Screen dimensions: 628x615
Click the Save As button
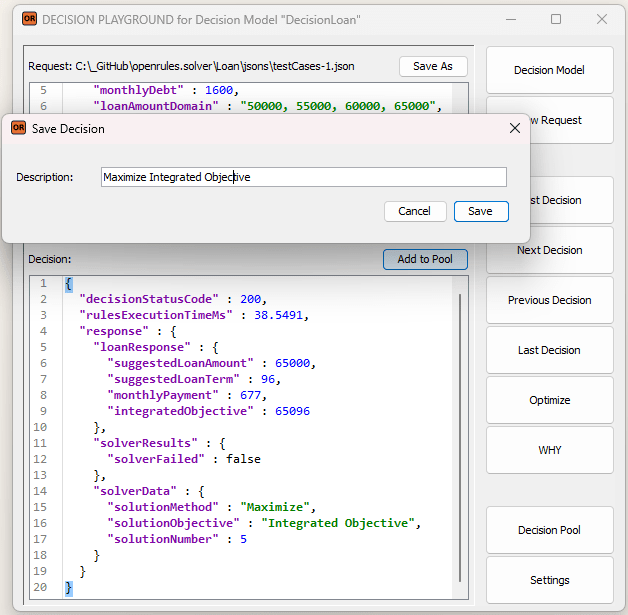coord(432,66)
